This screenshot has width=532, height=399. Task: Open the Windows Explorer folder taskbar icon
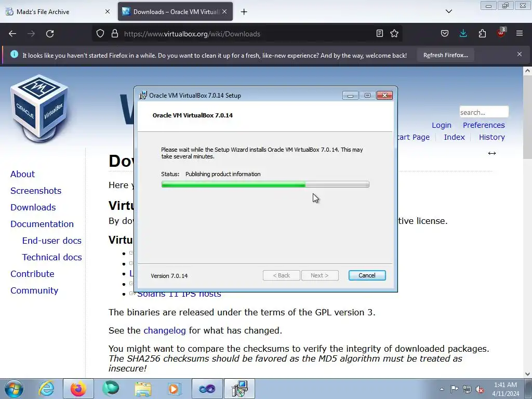point(143,389)
